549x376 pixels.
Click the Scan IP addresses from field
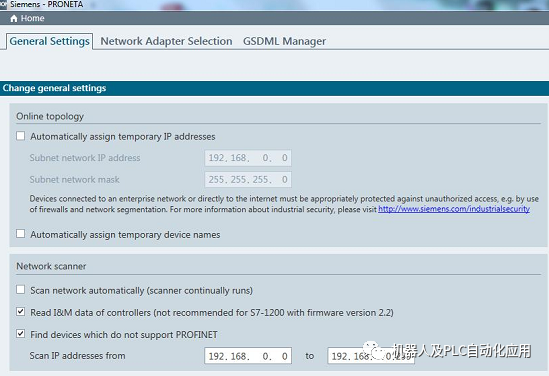[248, 356]
